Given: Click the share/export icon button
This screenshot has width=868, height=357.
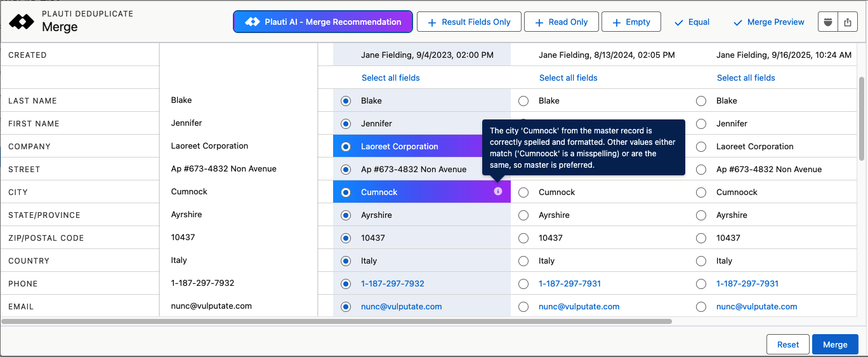Looking at the screenshot, I should click(x=848, y=22).
